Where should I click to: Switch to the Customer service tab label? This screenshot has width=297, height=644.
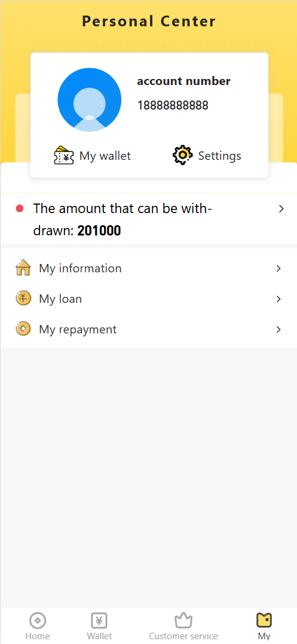click(183, 636)
